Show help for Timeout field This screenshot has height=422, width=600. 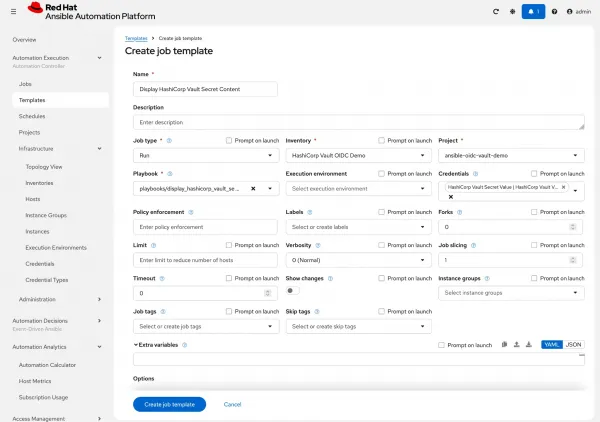click(162, 279)
